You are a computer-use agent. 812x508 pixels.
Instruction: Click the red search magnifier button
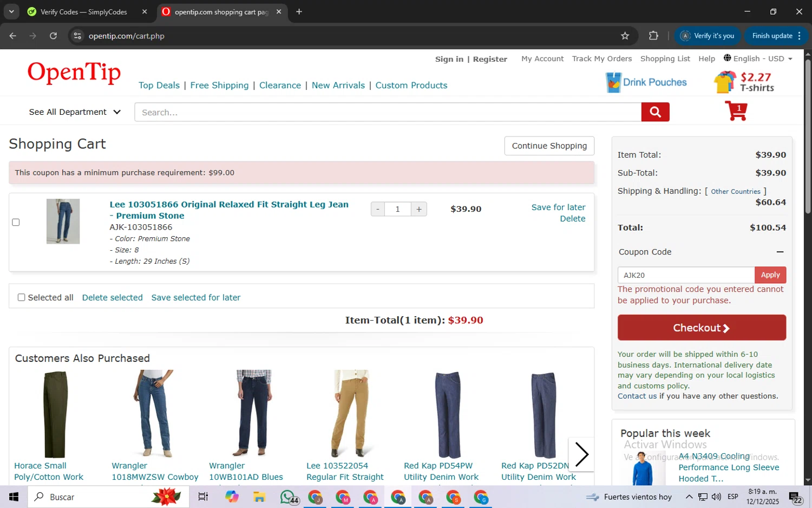(x=655, y=112)
